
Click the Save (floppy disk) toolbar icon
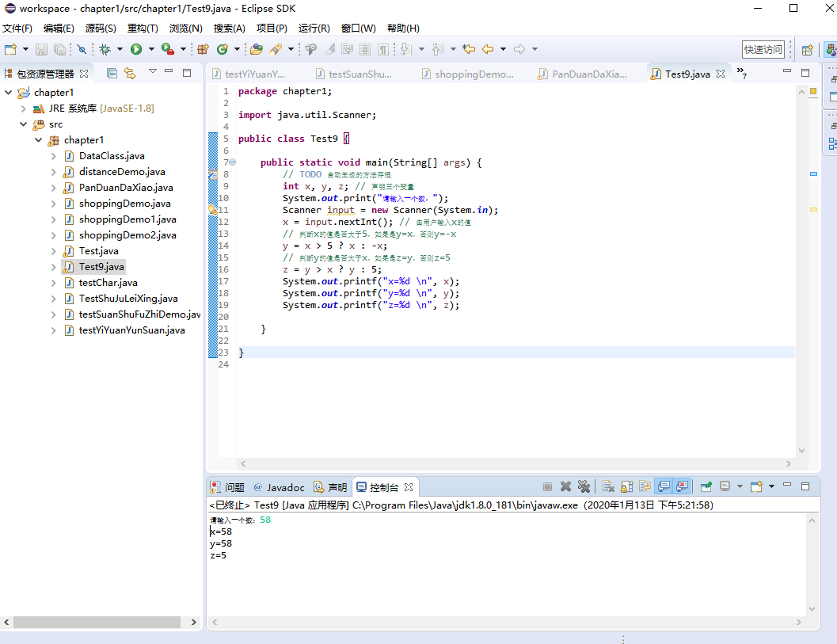(41, 49)
